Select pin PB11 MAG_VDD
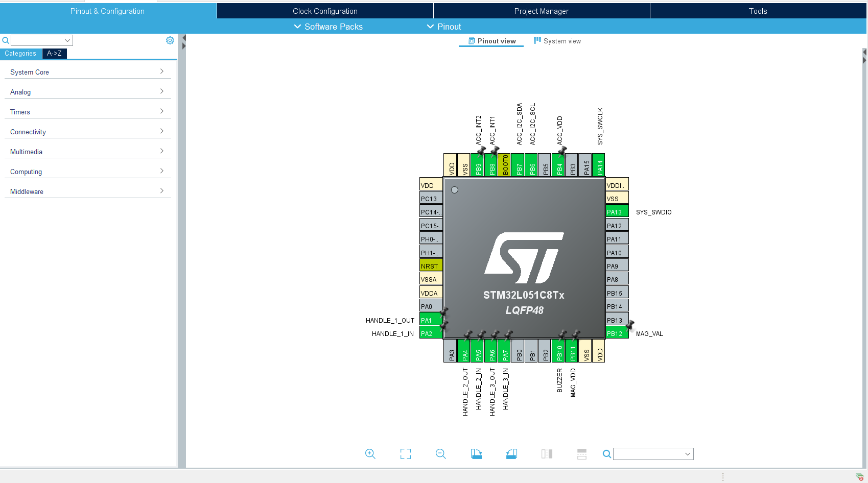The width and height of the screenshot is (868, 483). coord(573,351)
